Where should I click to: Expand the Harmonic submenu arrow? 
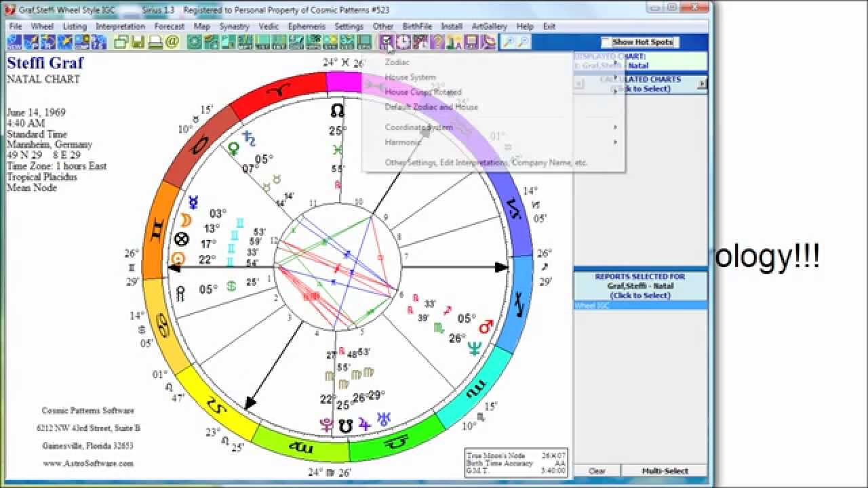616,142
